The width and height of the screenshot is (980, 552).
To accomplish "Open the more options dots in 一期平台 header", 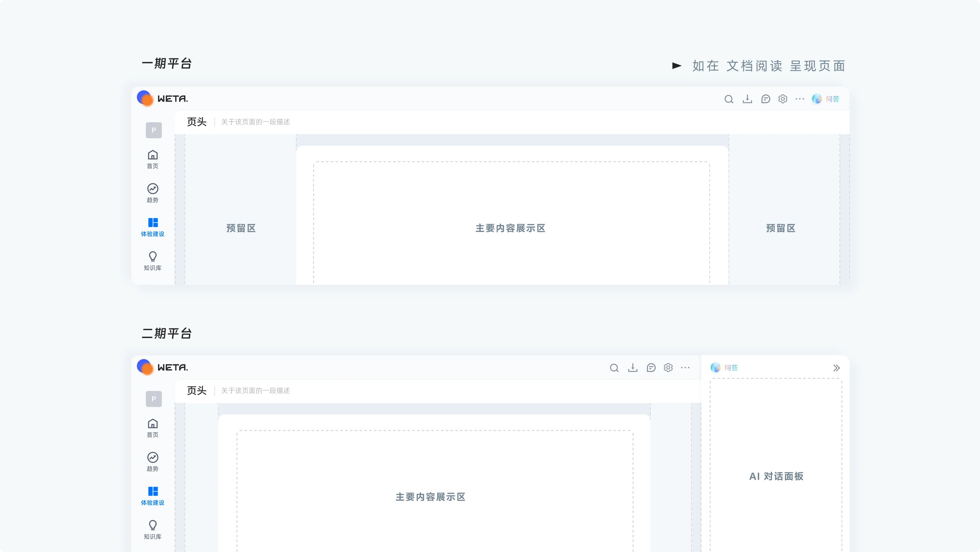I will click(x=800, y=99).
